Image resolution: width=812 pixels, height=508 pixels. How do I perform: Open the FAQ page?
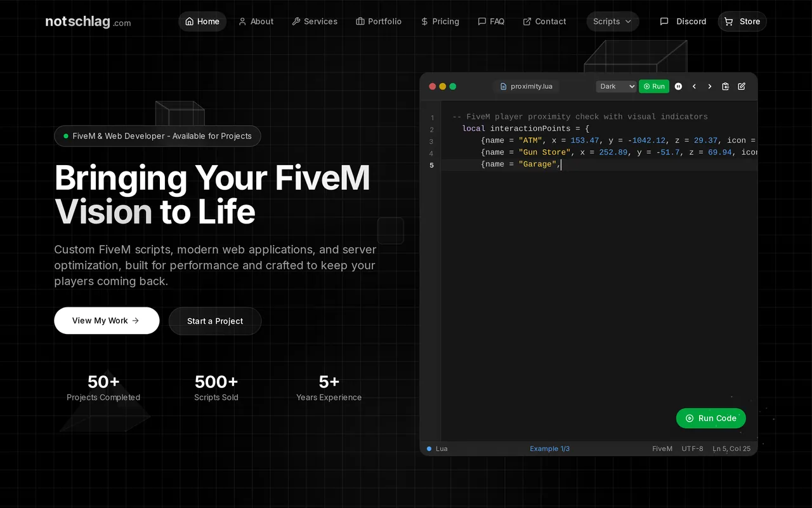click(x=491, y=22)
